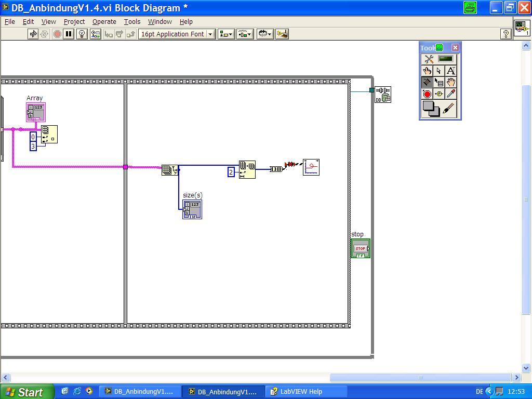Open the Reorder dropdown in toolbar
Image resolution: width=532 pixels, height=399 pixels.
[265, 34]
